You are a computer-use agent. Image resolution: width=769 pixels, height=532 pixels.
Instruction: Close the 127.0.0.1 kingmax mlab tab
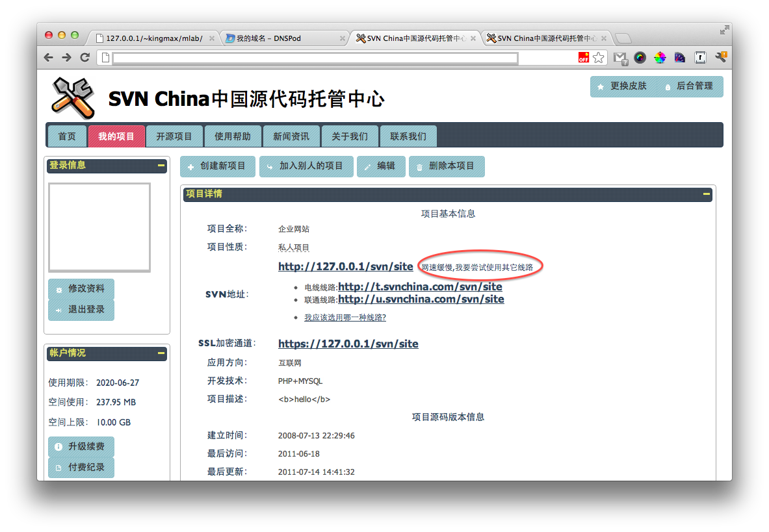[212, 38]
